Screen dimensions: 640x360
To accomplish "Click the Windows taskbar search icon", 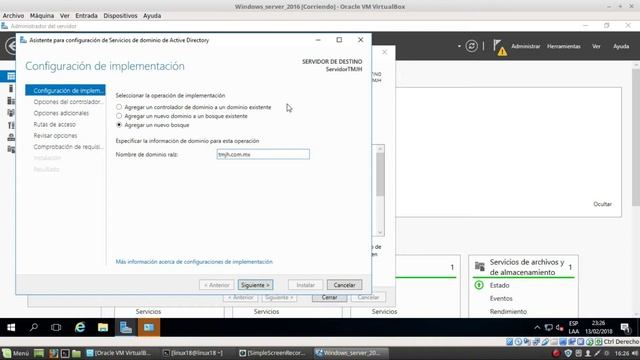I will 34,327.
